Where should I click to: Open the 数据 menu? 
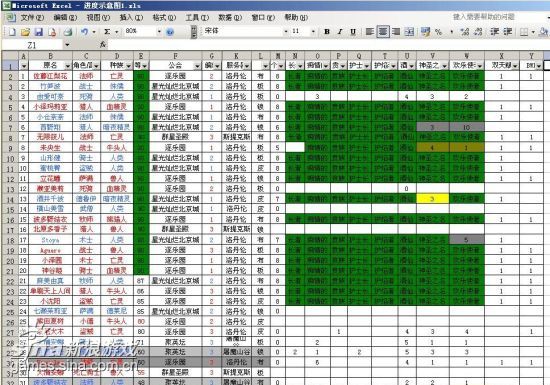coord(230,17)
